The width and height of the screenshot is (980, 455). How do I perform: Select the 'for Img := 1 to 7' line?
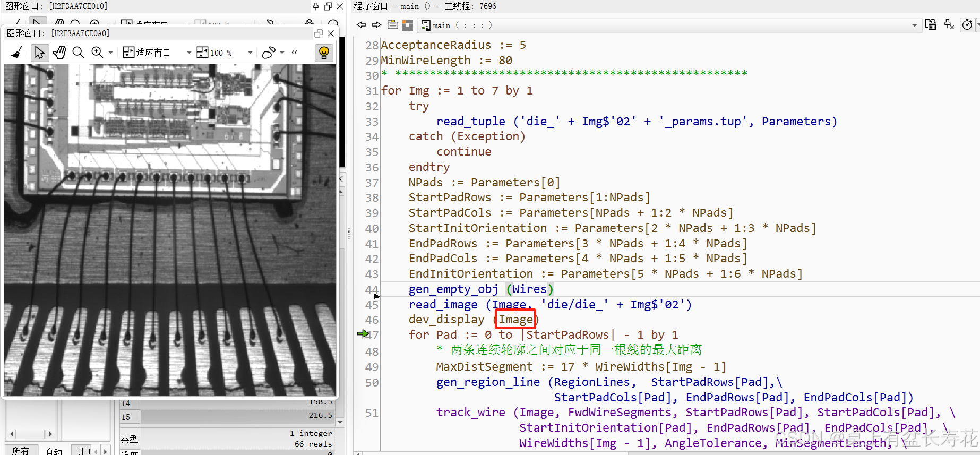[457, 91]
